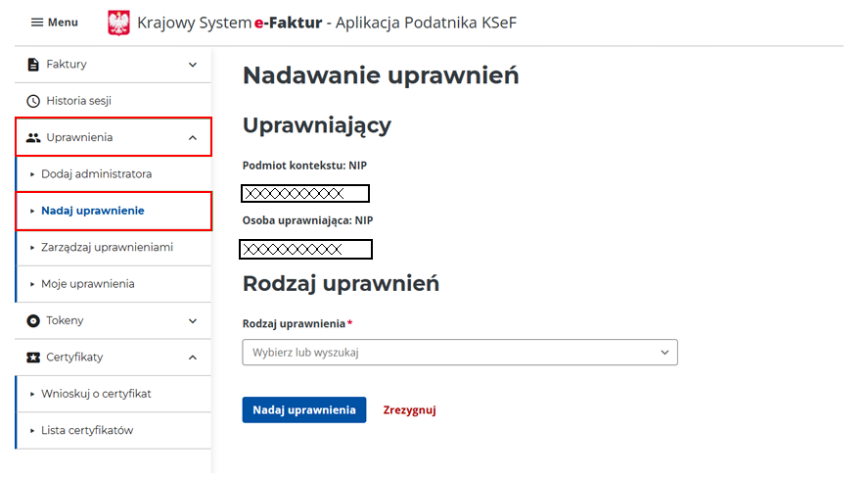868x479 pixels.
Task: Expand the Tokeny section chevron
Action: [x=193, y=321]
